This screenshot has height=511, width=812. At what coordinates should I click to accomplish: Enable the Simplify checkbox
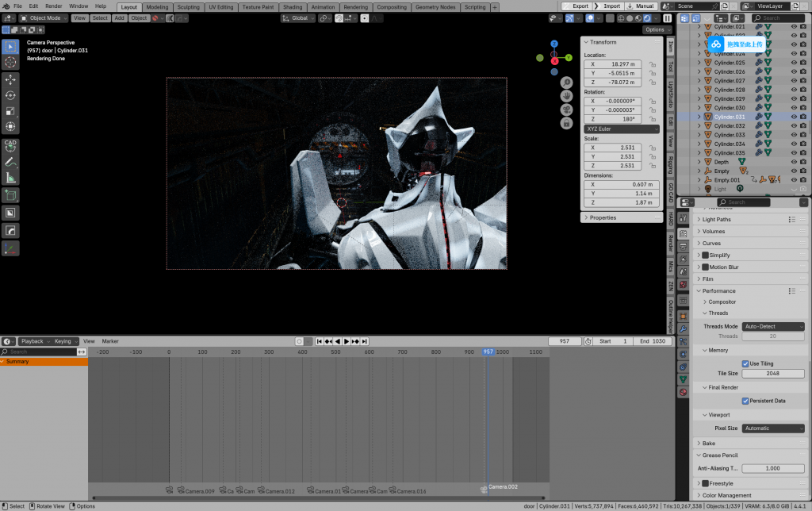[x=705, y=255]
